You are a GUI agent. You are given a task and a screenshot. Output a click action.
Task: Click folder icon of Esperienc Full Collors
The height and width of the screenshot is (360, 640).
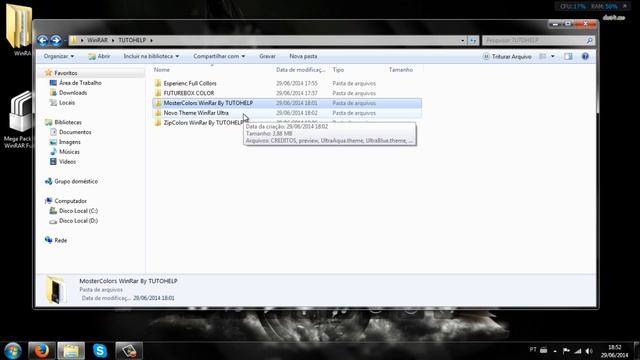tap(158, 83)
